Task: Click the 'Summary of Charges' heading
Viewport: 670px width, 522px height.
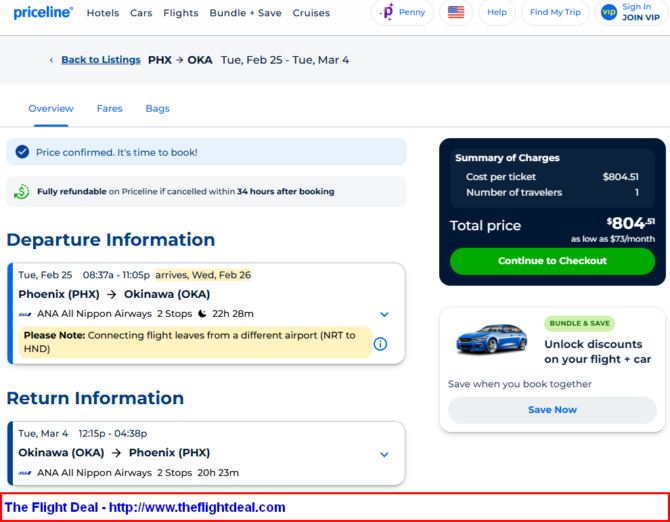Action: click(x=507, y=158)
